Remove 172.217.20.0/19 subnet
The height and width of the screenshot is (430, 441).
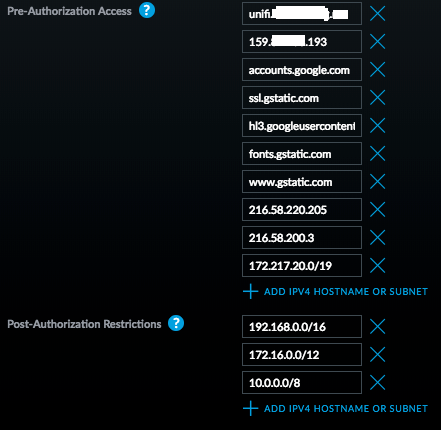378,266
